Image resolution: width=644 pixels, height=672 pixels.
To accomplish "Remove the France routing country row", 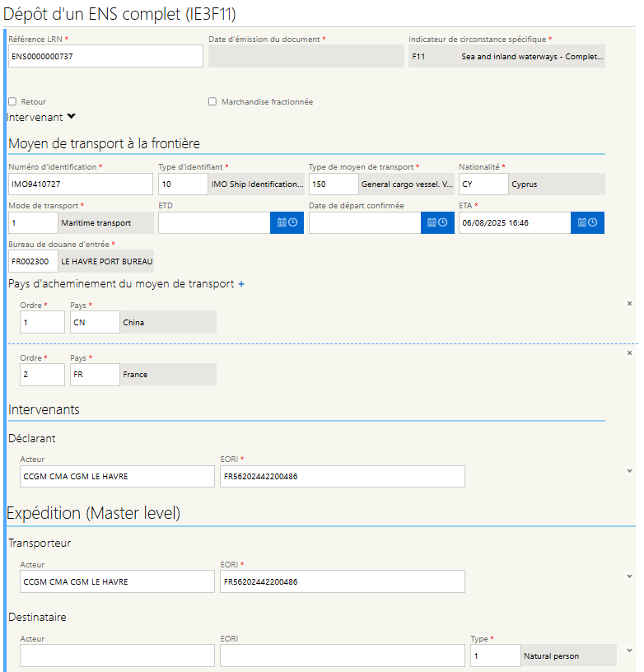I will click(629, 353).
